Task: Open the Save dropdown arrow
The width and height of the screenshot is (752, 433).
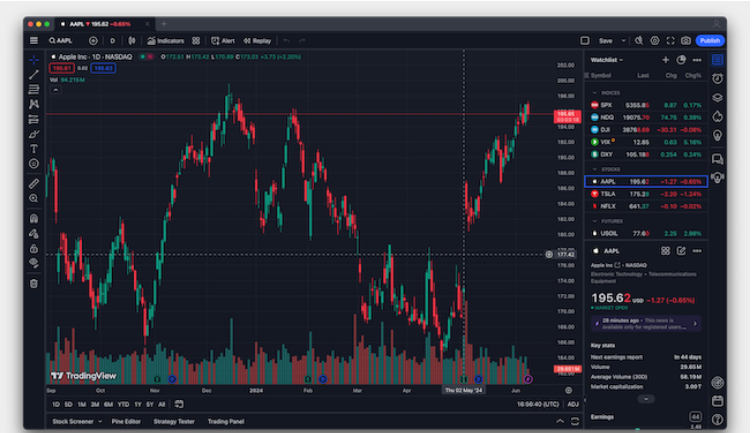Action: pos(625,41)
